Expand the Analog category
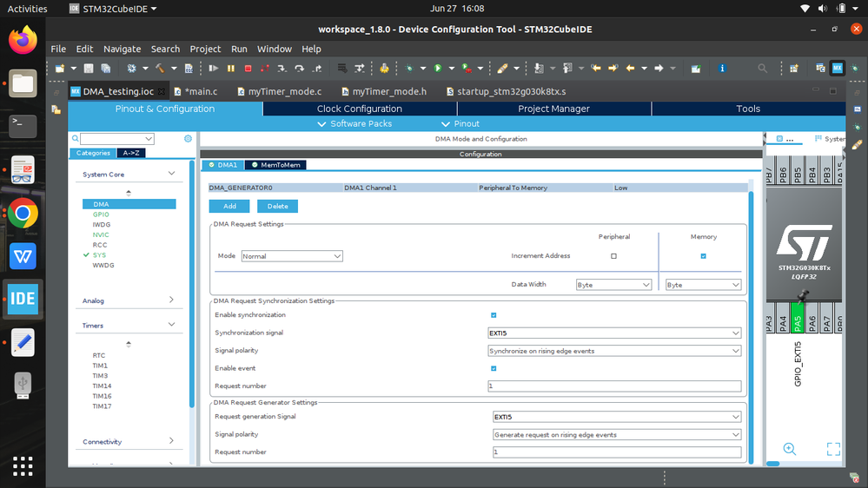Screen dimensions: 868x488 coord(171,300)
